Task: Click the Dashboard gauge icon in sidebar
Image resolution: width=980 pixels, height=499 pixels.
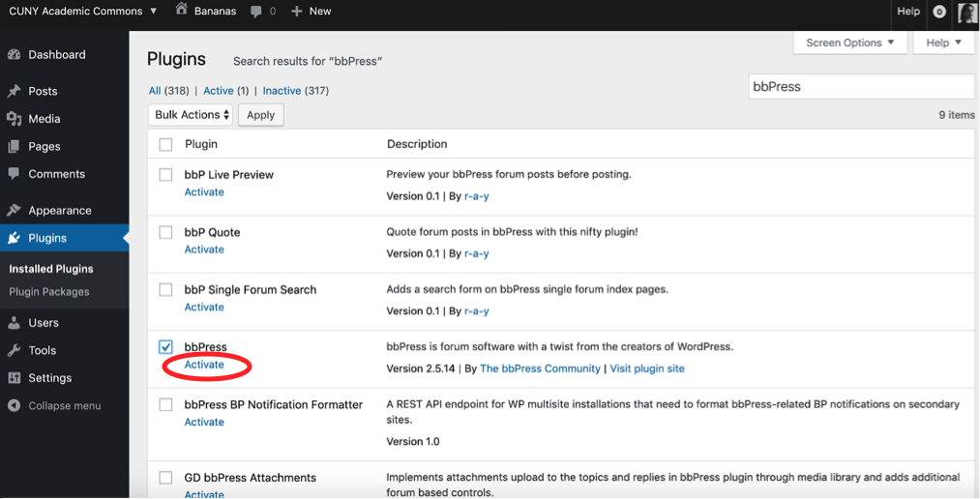Action: point(14,55)
